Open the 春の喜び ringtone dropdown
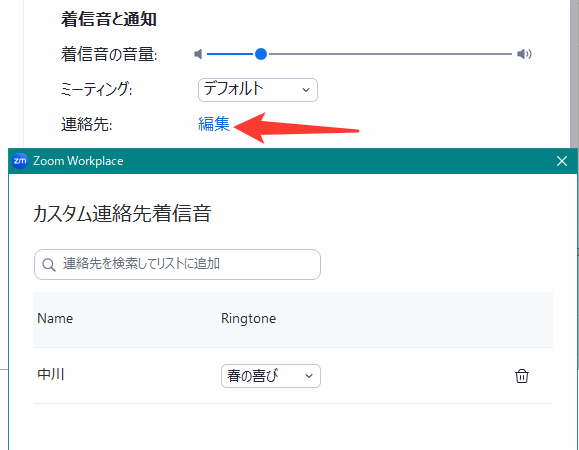 (x=271, y=376)
